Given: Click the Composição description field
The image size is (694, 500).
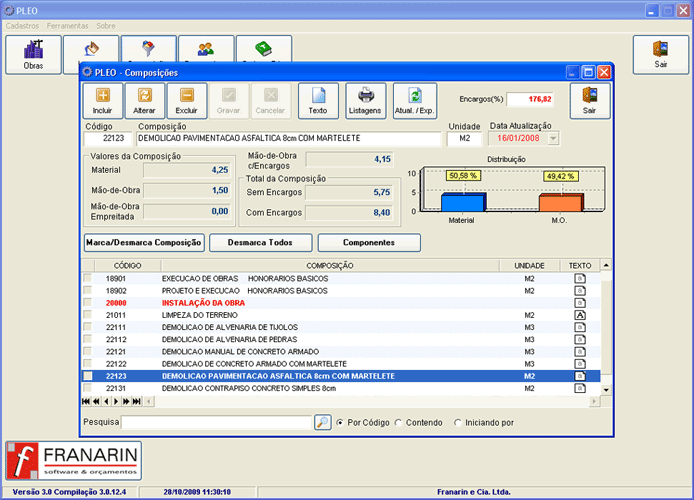Looking at the screenshot, I should 289,138.
